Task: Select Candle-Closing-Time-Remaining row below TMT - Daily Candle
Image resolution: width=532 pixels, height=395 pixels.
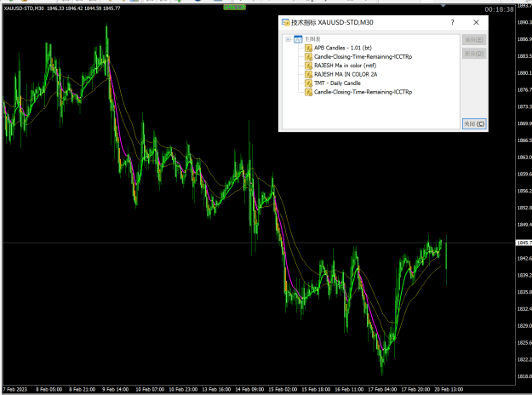Action: [x=363, y=92]
